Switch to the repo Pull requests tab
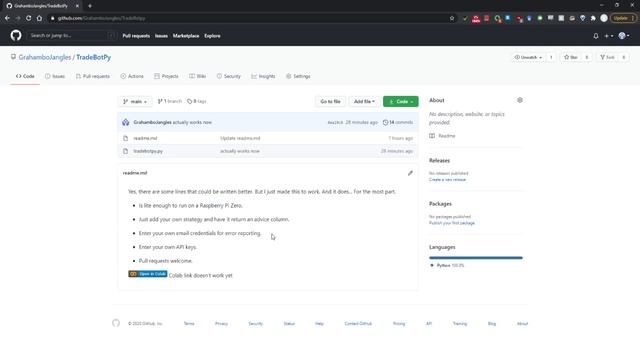This screenshot has width=640, height=360. [x=93, y=76]
